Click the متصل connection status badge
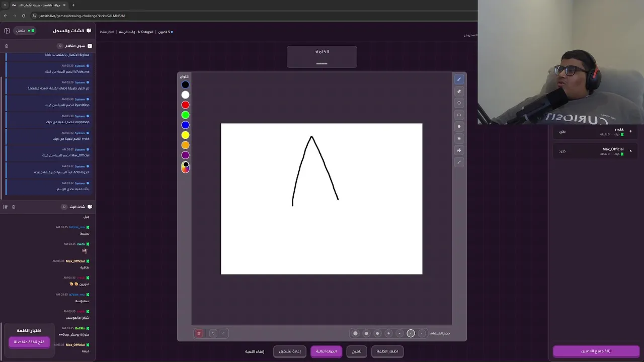This screenshot has height=362, width=644. coord(25,31)
